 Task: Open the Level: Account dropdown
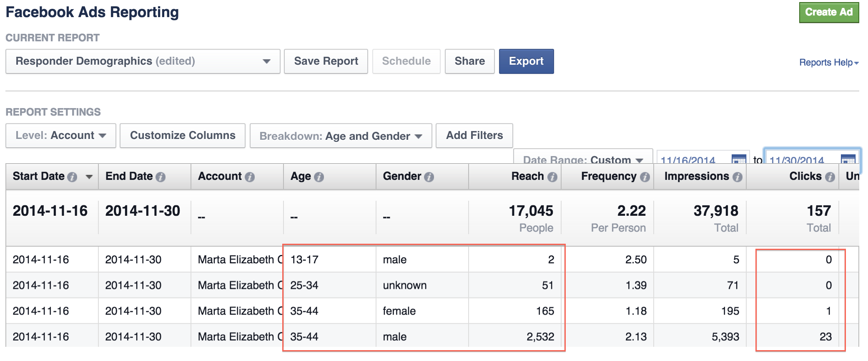[61, 136]
